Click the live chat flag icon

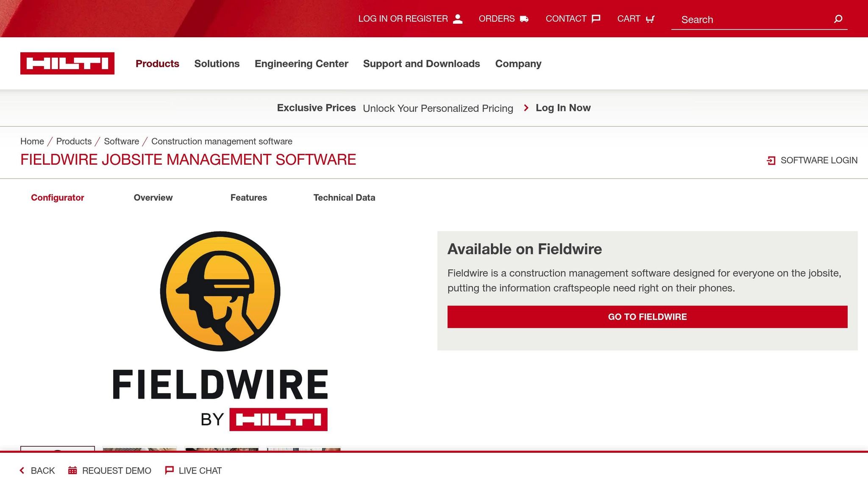click(x=169, y=471)
